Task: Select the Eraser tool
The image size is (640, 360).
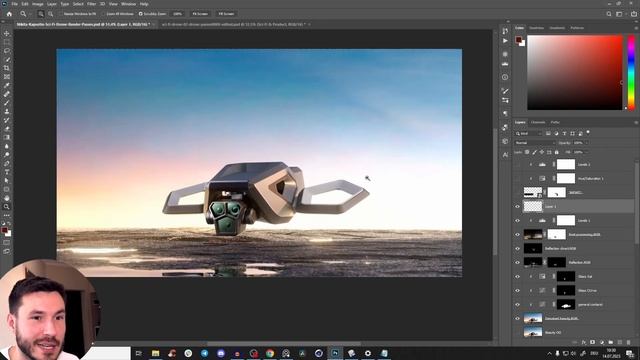Action: click(7, 129)
